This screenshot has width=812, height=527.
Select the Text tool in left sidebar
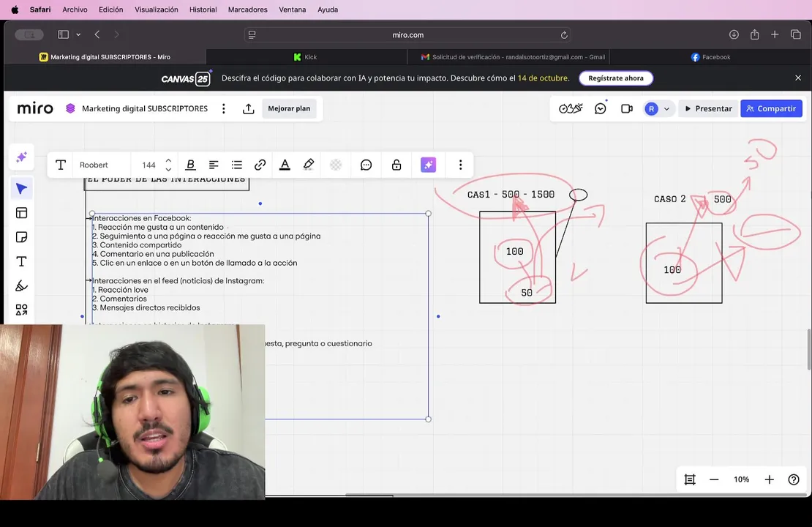(21, 261)
